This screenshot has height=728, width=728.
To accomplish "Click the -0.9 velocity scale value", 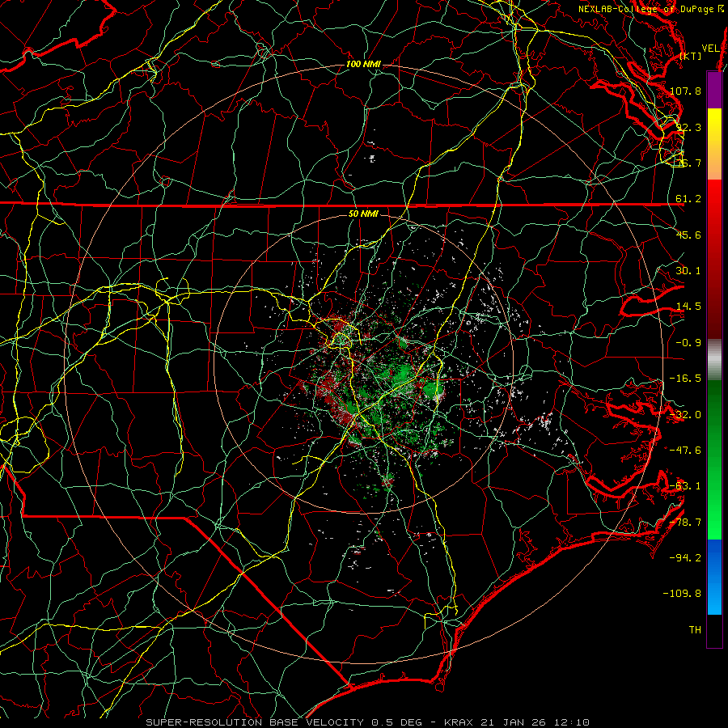I will coord(688,343).
